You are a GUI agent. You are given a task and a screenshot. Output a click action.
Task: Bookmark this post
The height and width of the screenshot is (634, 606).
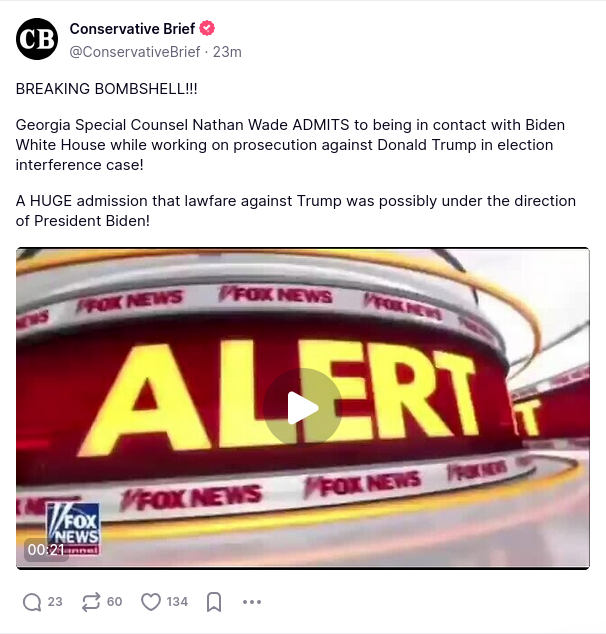point(214,602)
